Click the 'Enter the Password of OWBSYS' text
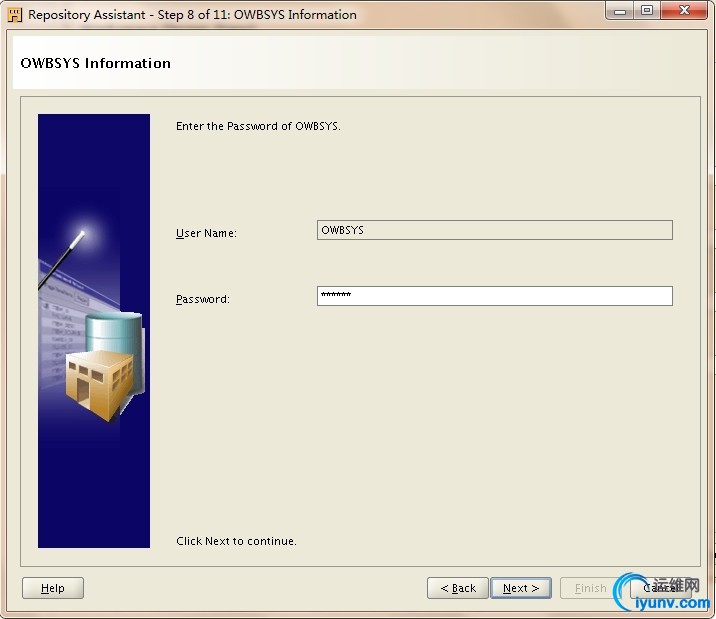Viewport: 716px width, 619px height. click(258, 126)
